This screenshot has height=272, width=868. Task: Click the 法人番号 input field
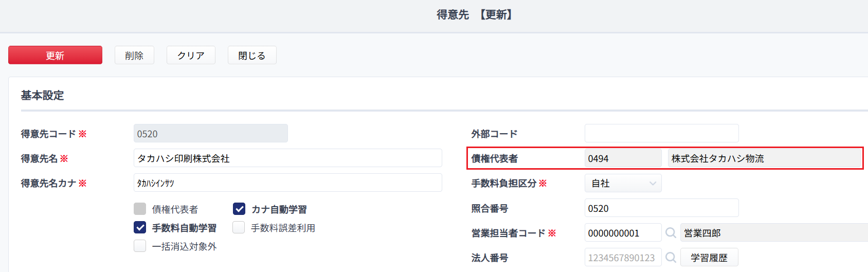click(x=623, y=257)
